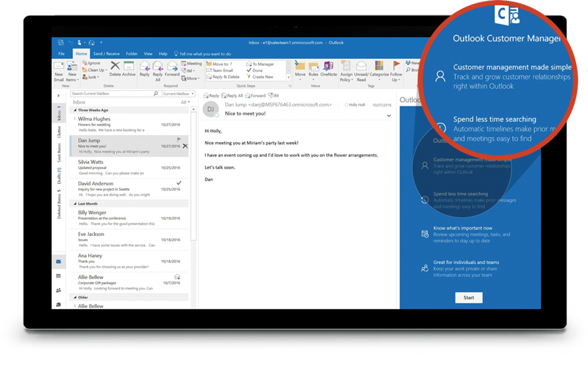The image size is (588, 372).
Task: Switch to the People view icon
Action: pyautogui.click(x=59, y=290)
